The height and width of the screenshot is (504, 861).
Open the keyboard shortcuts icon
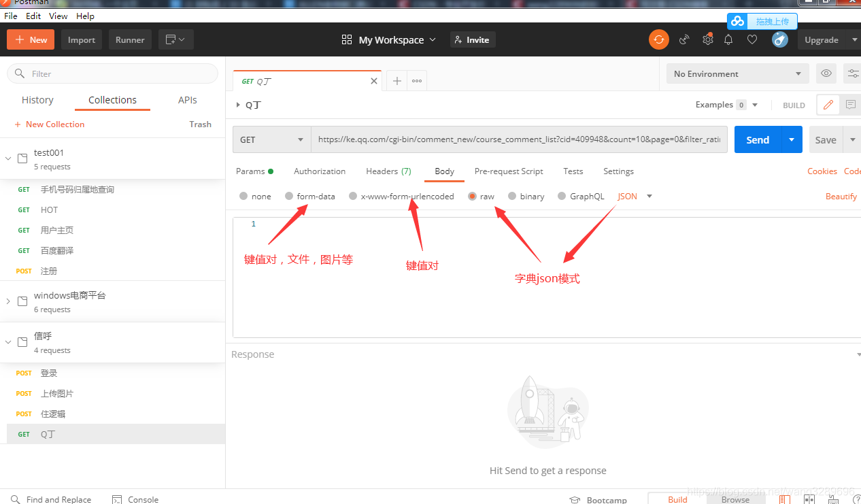tap(832, 499)
